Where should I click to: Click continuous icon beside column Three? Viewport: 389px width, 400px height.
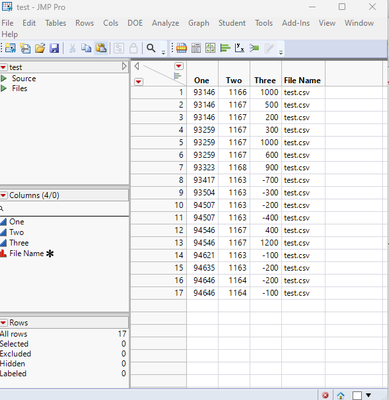click(3, 243)
